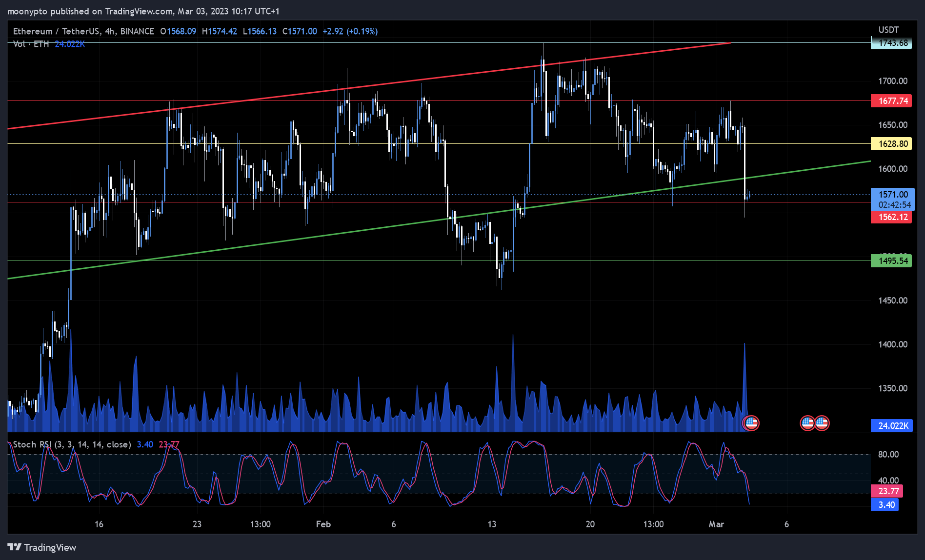
Task: Click the low value L1566.13
Action: [260, 31]
